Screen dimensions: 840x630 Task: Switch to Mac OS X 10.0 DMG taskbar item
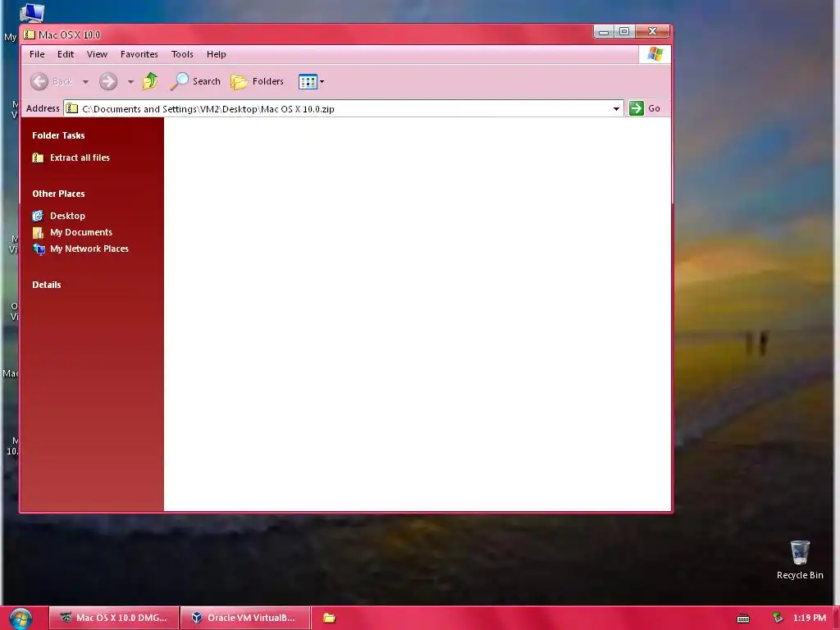point(114,618)
